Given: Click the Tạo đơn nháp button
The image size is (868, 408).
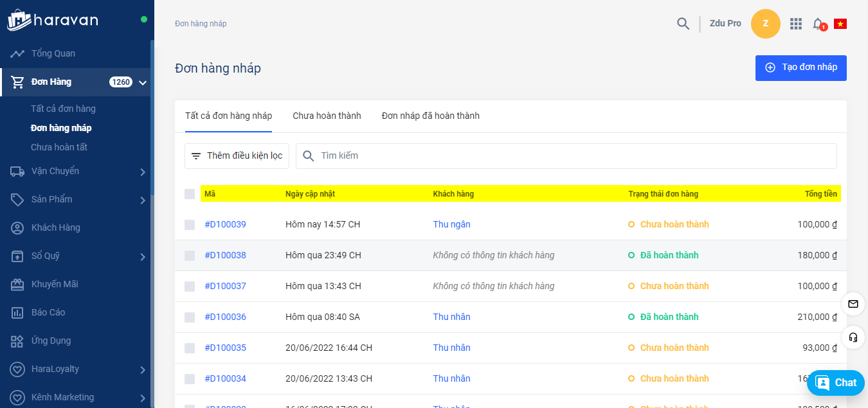Looking at the screenshot, I should 800,67.
